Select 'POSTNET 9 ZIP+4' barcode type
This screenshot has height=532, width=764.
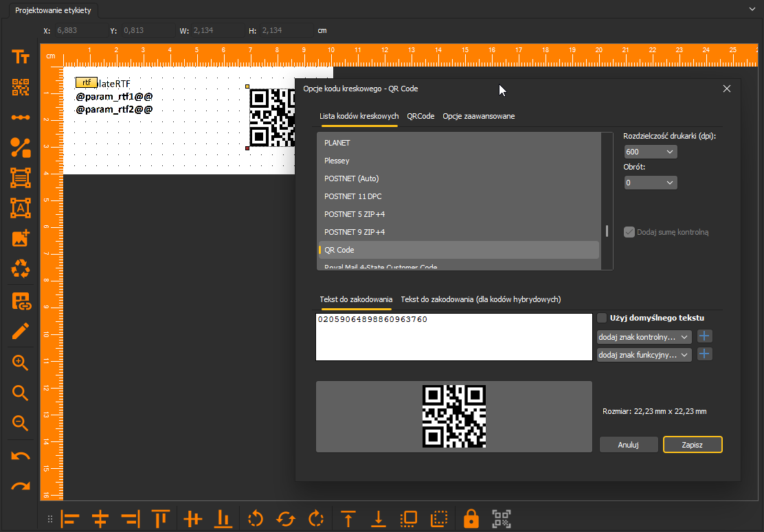[x=459, y=232]
